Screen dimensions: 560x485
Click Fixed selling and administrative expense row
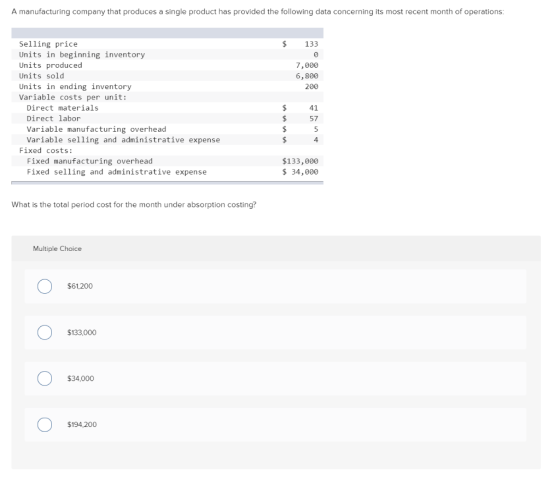(x=167, y=172)
